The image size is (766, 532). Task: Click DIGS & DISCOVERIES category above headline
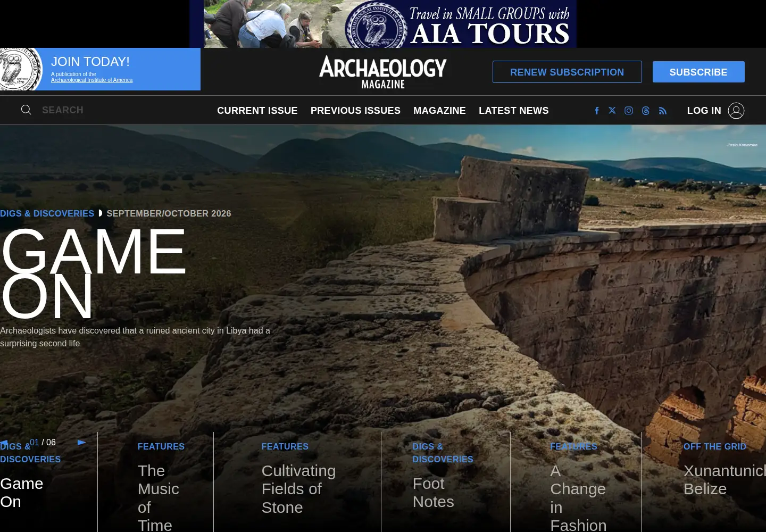[47, 213]
